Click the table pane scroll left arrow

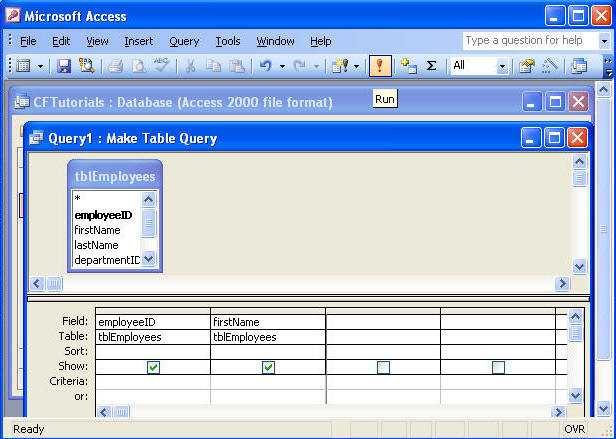tap(37, 283)
